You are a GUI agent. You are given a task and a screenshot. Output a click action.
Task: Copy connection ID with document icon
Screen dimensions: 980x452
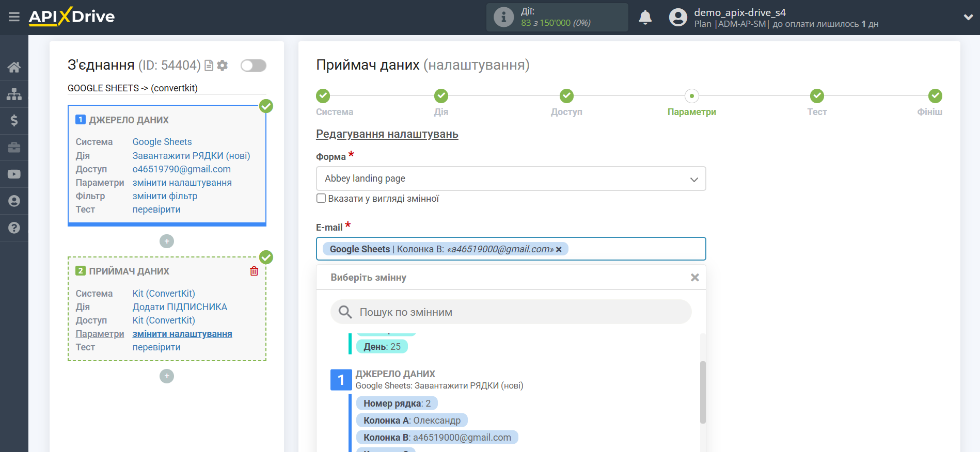209,66
